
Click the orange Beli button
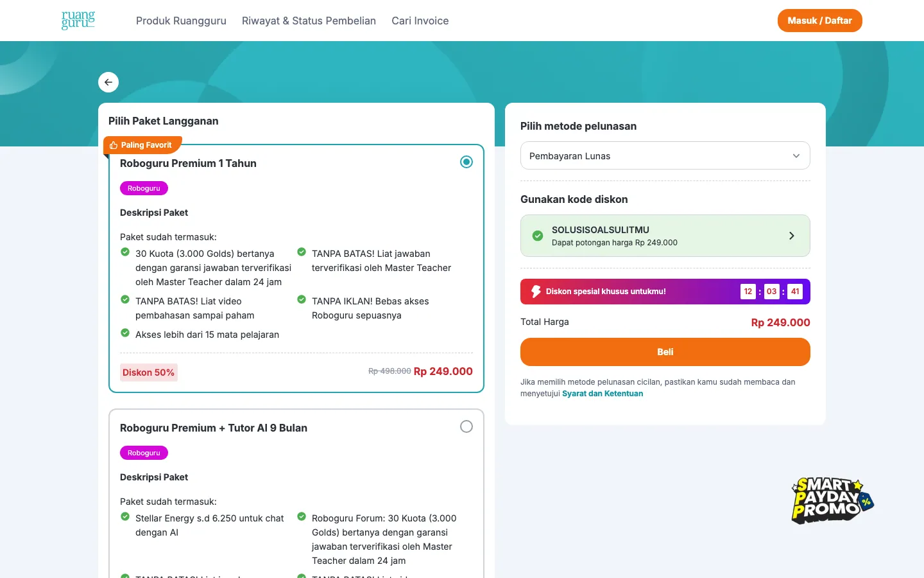point(665,352)
